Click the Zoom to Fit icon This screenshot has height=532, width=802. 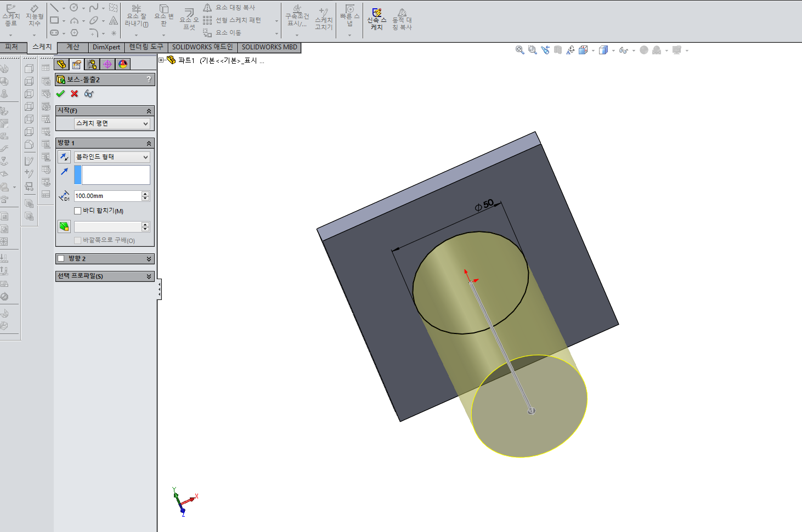click(x=520, y=50)
